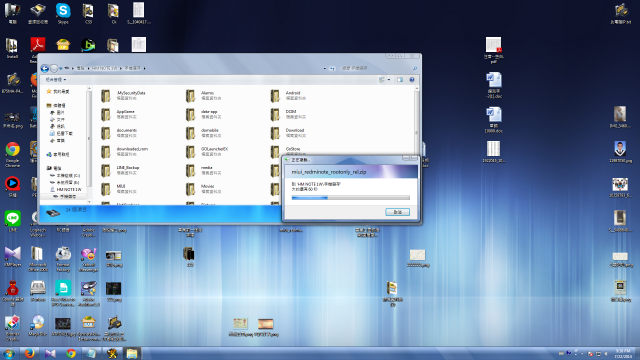The image size is (640, 360).
Task: Expand the arrow after HM NOTE 1W breadcrumb
Action: tap(121, 68)
